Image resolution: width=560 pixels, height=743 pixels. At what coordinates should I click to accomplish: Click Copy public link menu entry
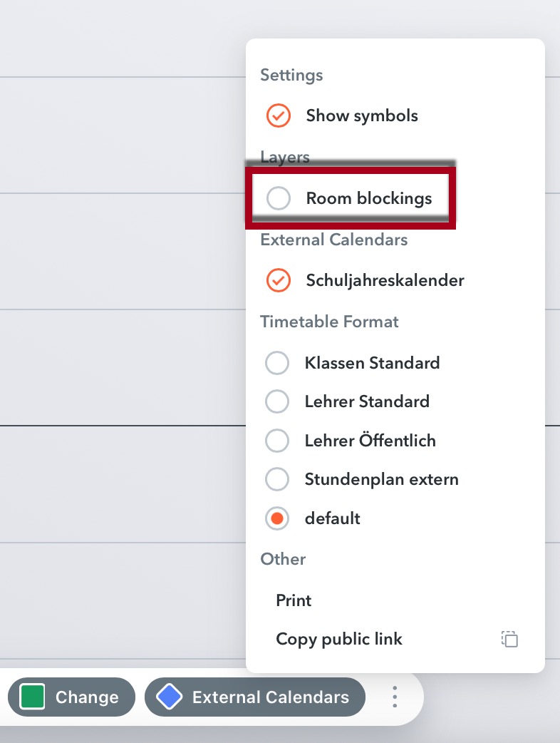tap(339, 639)
